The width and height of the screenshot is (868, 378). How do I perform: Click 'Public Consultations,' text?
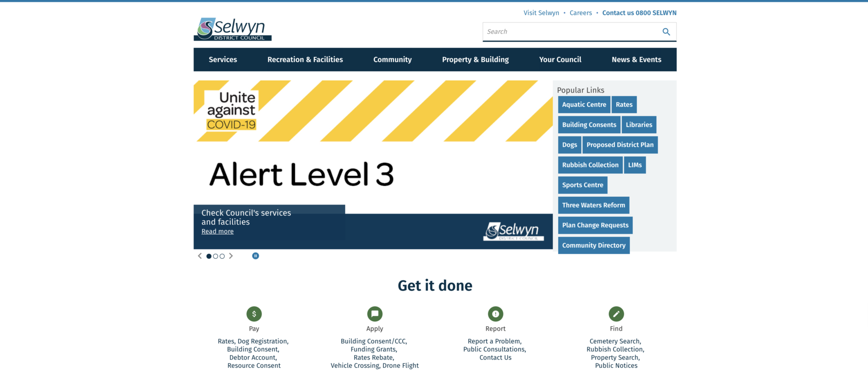(x=495, y=349)
